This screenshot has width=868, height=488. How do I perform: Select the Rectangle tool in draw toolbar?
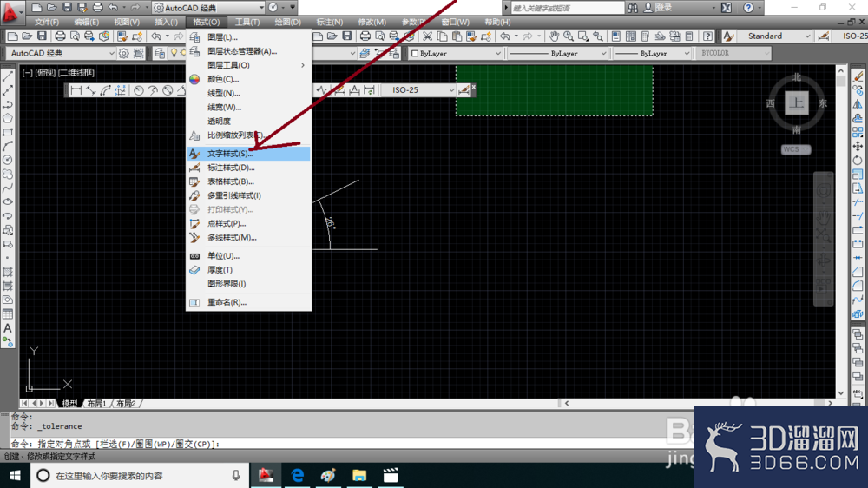click(x=8, y=132)
